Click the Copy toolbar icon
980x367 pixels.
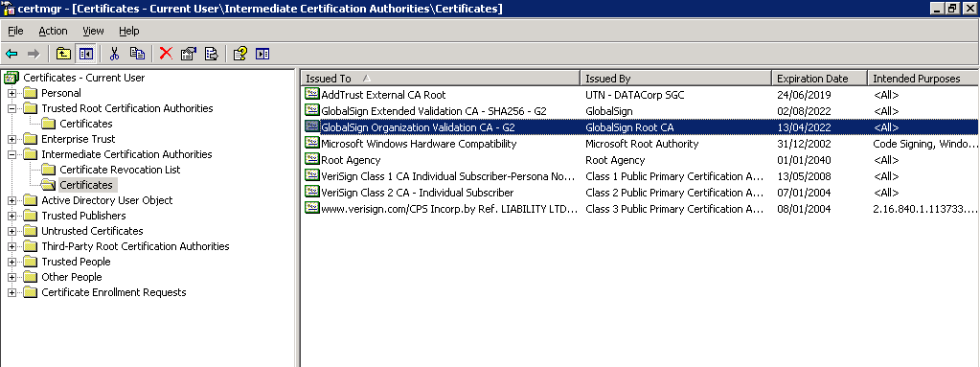pyautogui.click(x=137, y=54)
